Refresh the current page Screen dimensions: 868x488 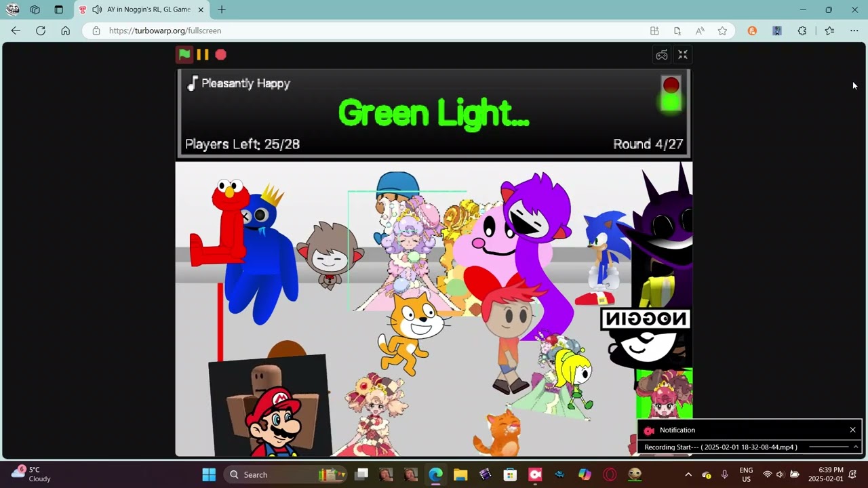point(41,30)
